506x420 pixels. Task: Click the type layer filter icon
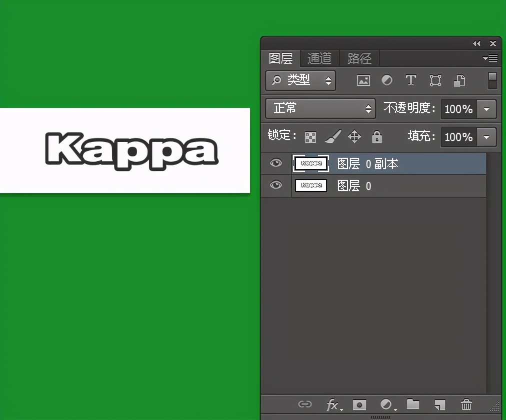411,80
